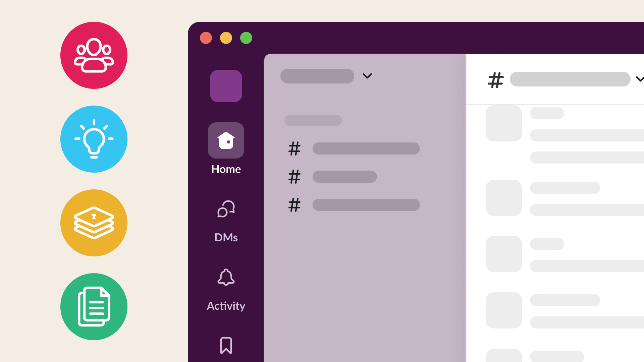This screenshot has height=362, width=644.
Task: Click the first # channel in sidebar
Action: (354, 148)
